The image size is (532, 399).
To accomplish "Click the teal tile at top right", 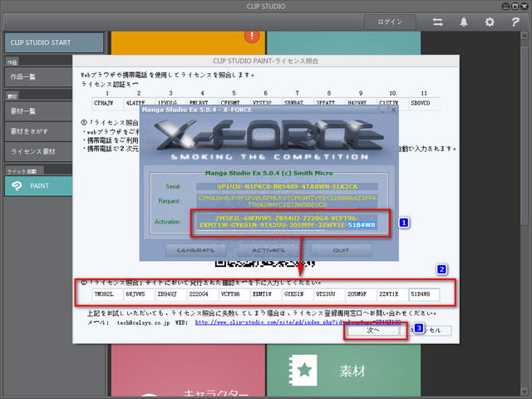I will coord(343,42).
